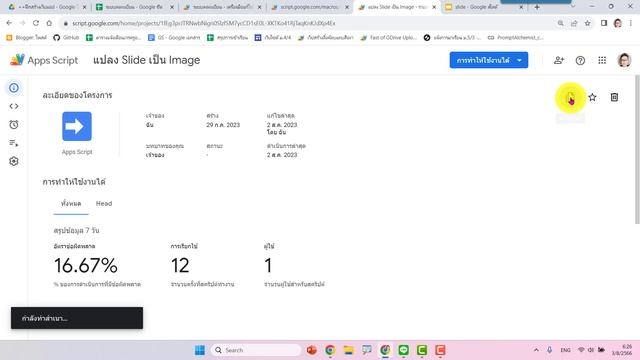Reload the page in browser toolbar

click(36, 23)
